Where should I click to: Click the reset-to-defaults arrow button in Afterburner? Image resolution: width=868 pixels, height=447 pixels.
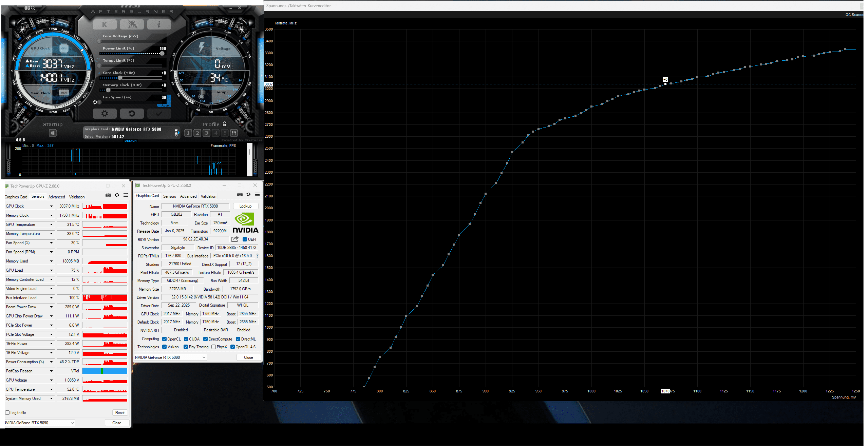pyautogui.click(x=132, y=113)
